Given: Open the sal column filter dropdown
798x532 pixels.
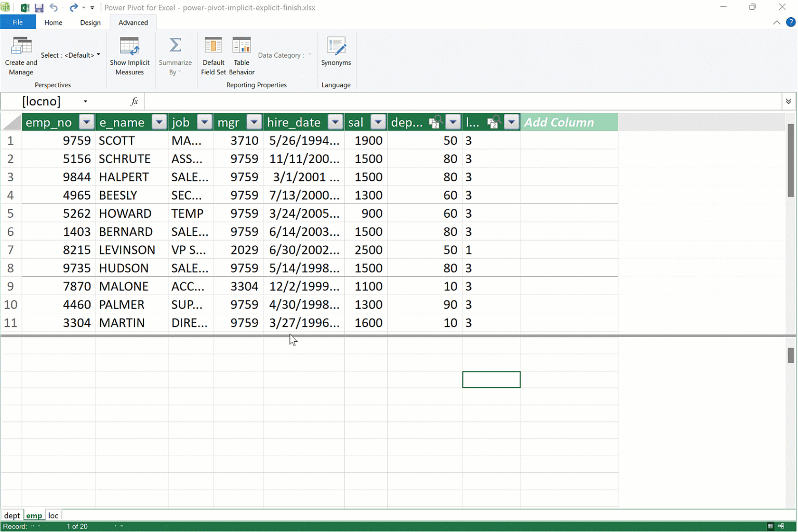Looking at the screenshot, I should (x=378, y=122).
